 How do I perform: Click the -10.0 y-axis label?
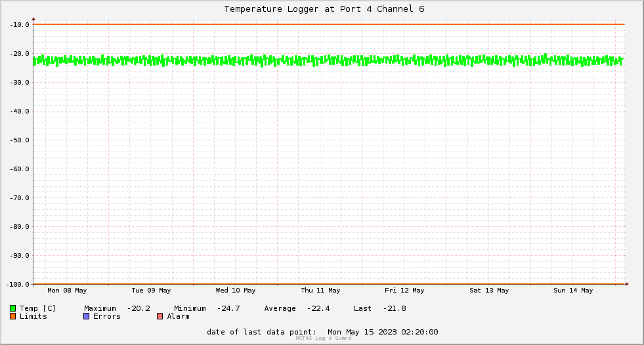click(x=20, y=25)
